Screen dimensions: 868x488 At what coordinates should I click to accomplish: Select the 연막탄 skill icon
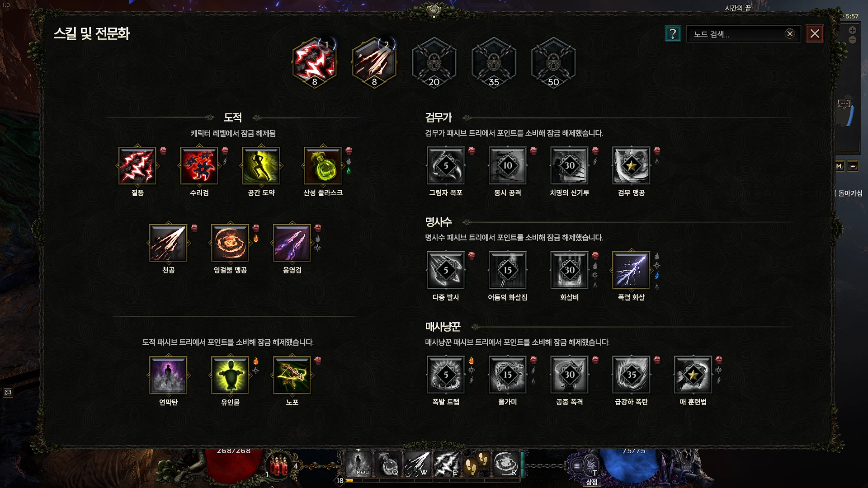(x=168, y=375)
